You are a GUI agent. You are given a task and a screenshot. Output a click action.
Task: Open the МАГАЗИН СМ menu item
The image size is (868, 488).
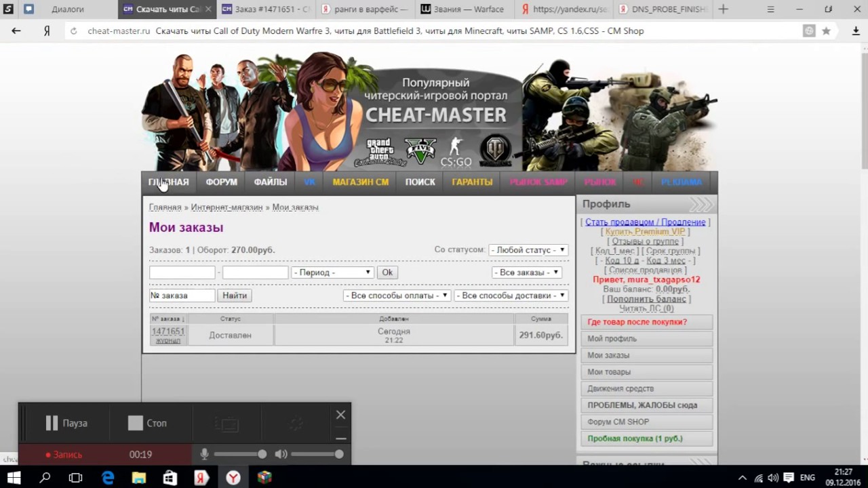pos(361,182)
